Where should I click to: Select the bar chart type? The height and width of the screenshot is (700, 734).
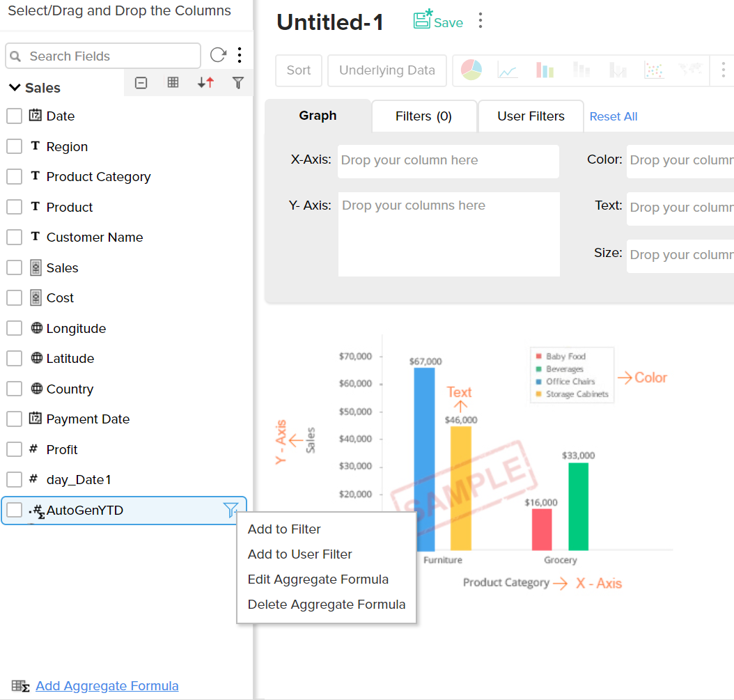click(x=545, y=70)
